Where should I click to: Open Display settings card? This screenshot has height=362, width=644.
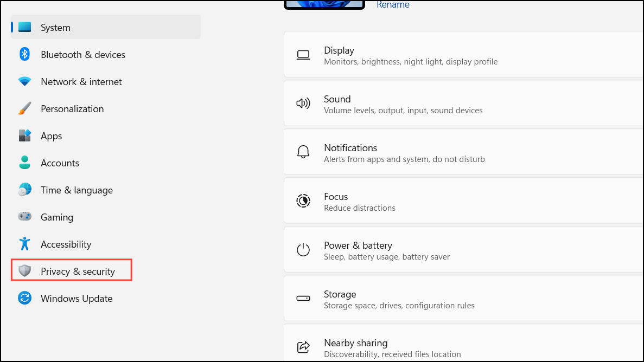461,55
